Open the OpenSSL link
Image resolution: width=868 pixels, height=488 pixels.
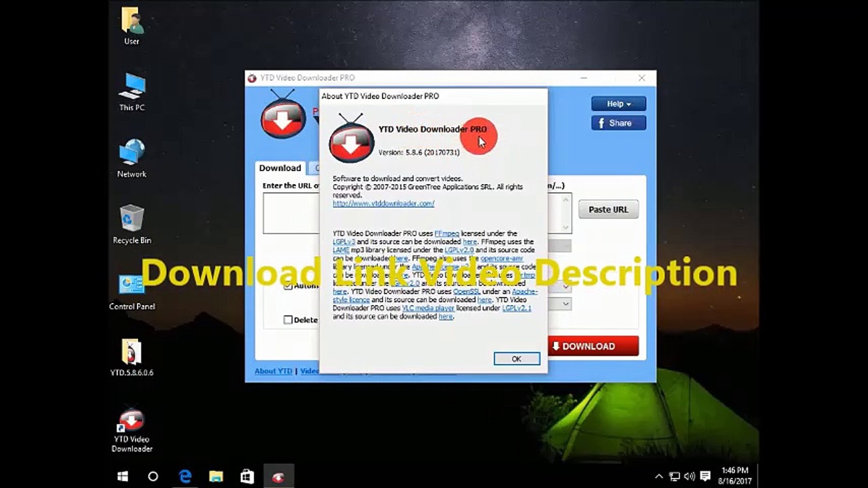tap(466, 292)
